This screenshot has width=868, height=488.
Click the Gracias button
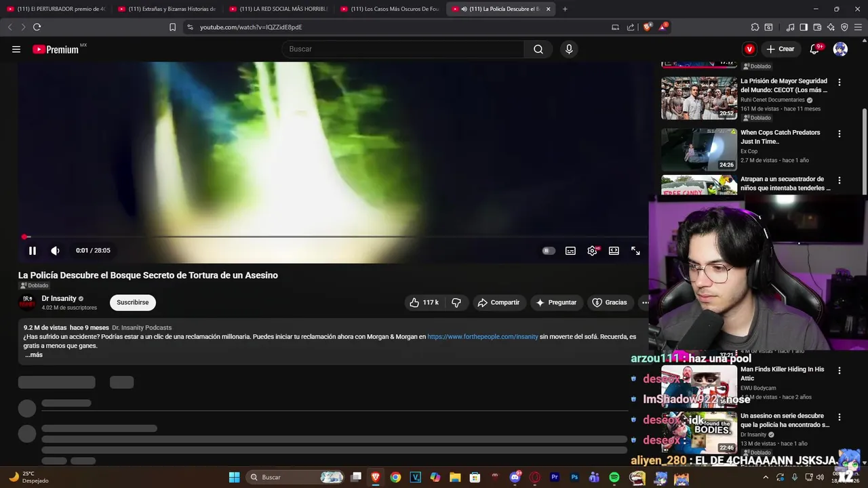(x=610, y=302)
